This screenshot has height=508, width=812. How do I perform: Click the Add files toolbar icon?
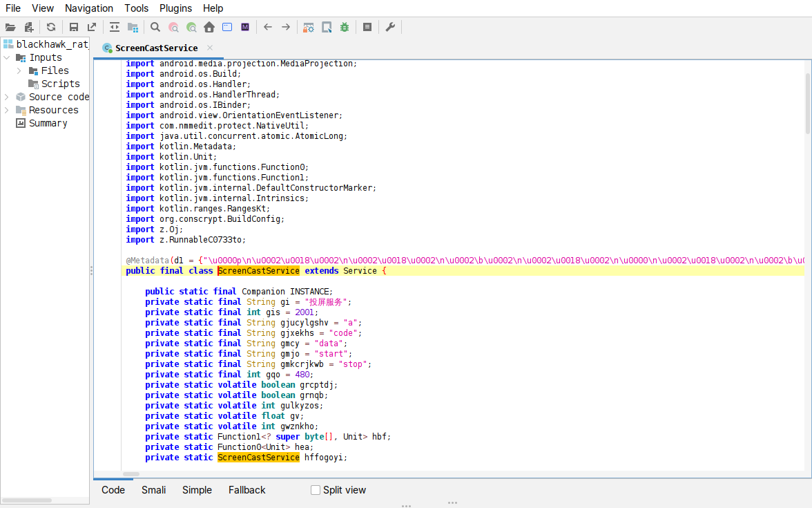click(x=29, y=28)
